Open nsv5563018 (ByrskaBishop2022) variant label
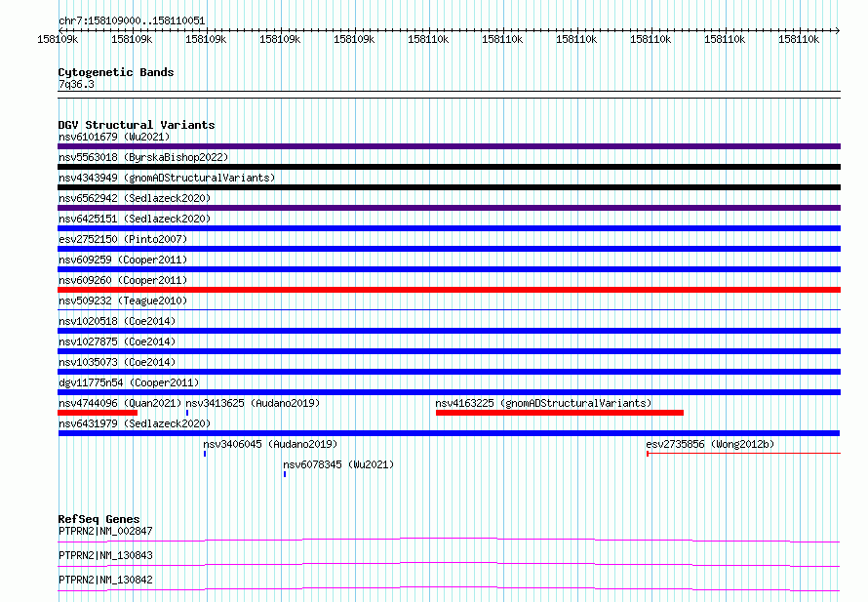The width and height of the screenshot is (868, 602). tap(143, 157)
